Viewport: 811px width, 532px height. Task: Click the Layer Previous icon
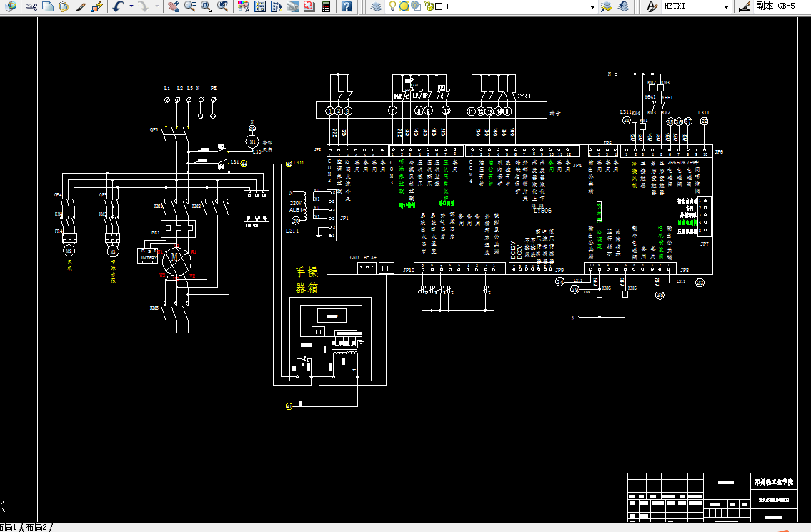pyautogui.click(x=623, y=6)
